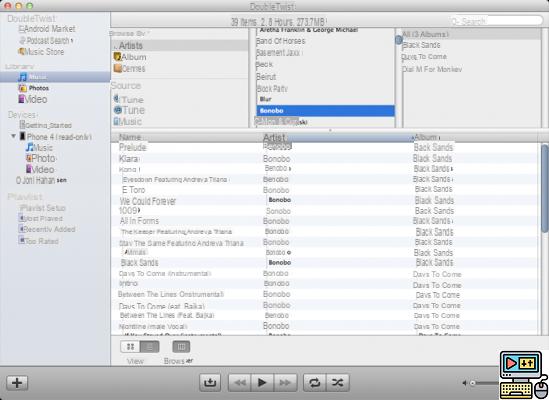This screenshot has width=549, height=400.
Task: Select track Nightlite (male Vocal)
Action: (x=153, y=326)
